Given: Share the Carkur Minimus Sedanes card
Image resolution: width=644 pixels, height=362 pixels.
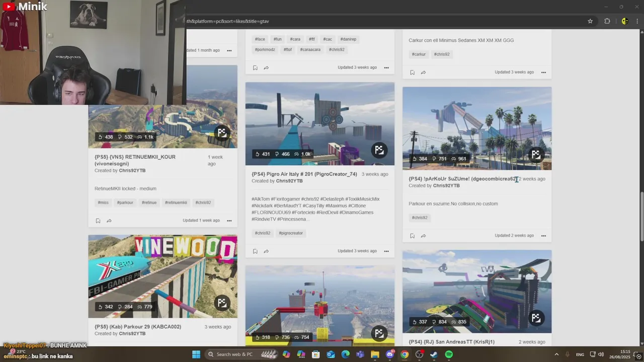Looking at the screenshot, I should 423,72.
